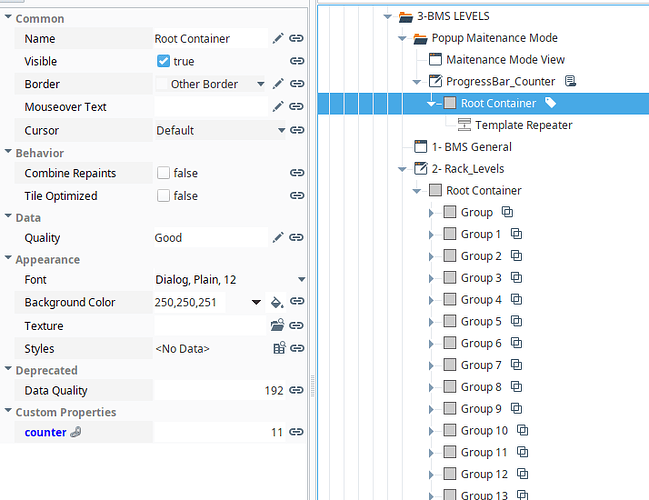Image resolution: width=649 pixels, height=500 pixels.
Task: Collapse the Common properties section
Action: [8, 18]
